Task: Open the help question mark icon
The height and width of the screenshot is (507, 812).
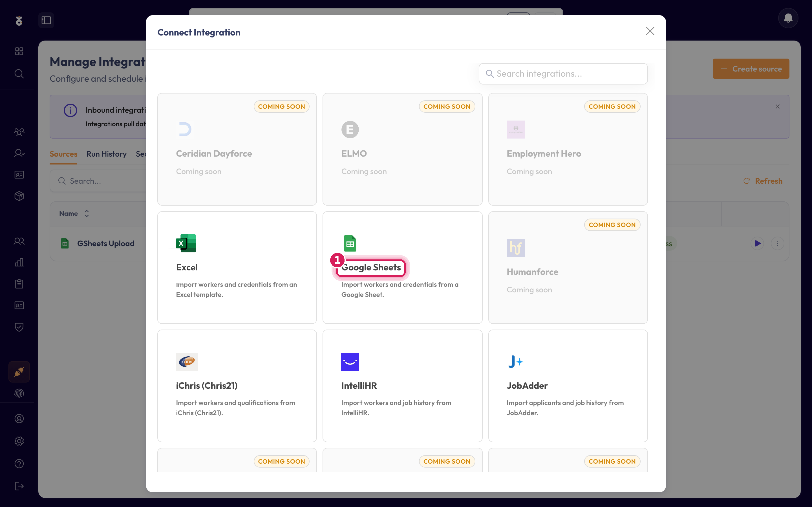Action: (19, 463)
